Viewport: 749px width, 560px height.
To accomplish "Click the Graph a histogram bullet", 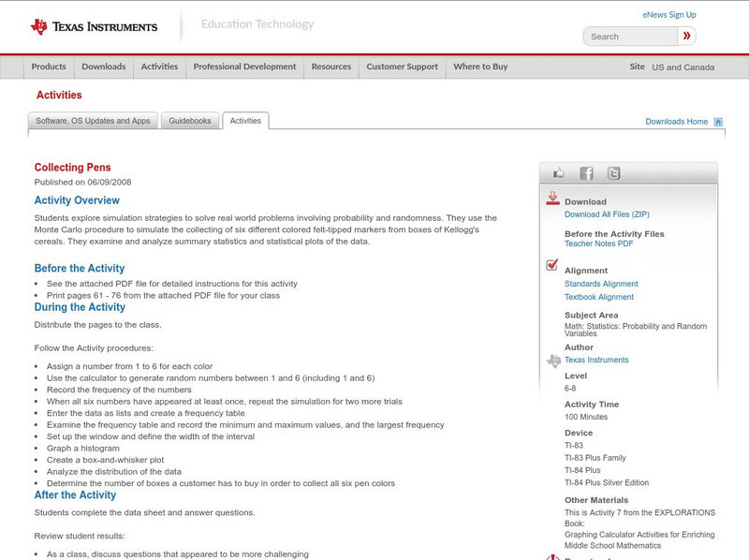I will click(83, 449).
